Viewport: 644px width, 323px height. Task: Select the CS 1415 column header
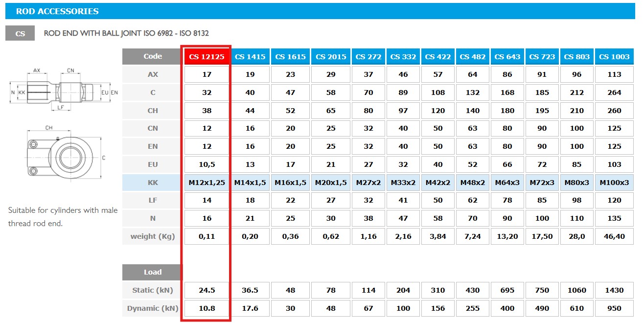click(x=250, y=56)
